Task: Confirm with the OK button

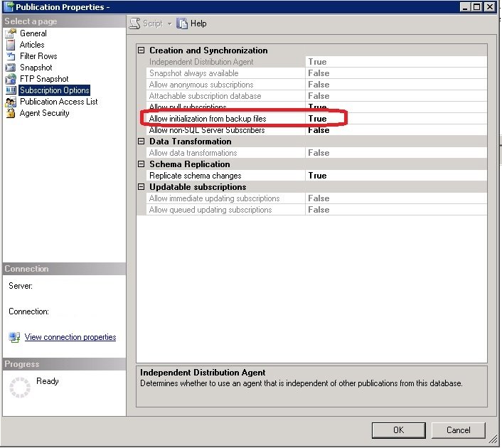Action: pos(399,430)
